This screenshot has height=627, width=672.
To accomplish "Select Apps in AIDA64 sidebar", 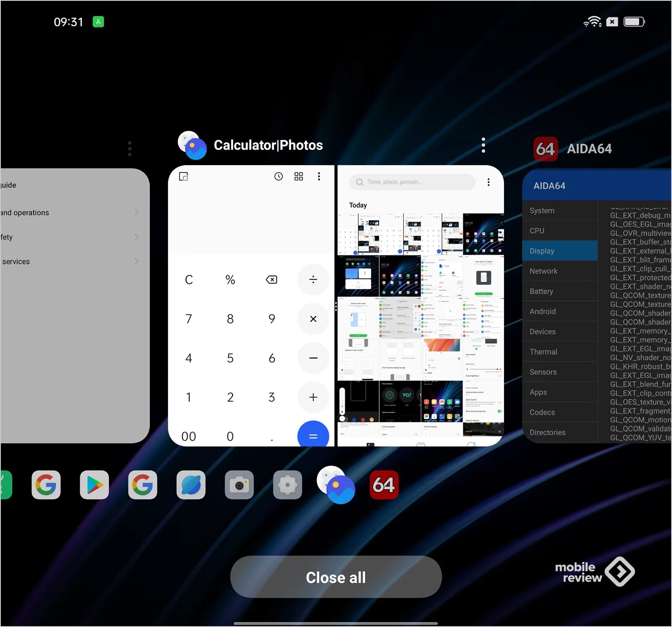I will point(560,392).
